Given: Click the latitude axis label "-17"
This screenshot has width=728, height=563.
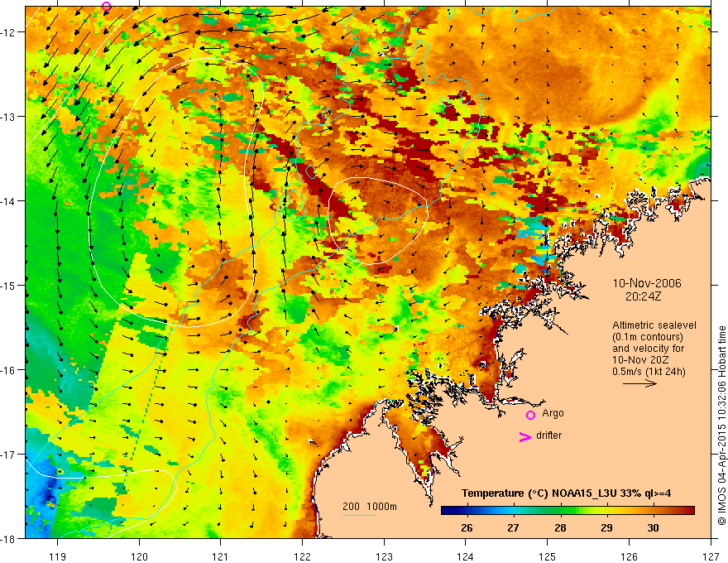Looking at the screenshot, I should [8, 455].
